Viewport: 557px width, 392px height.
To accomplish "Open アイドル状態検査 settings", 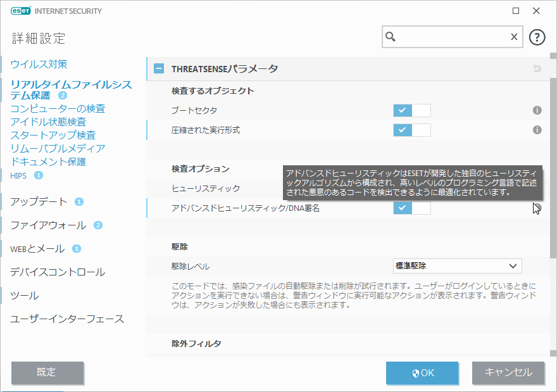I will click(48, 122).
